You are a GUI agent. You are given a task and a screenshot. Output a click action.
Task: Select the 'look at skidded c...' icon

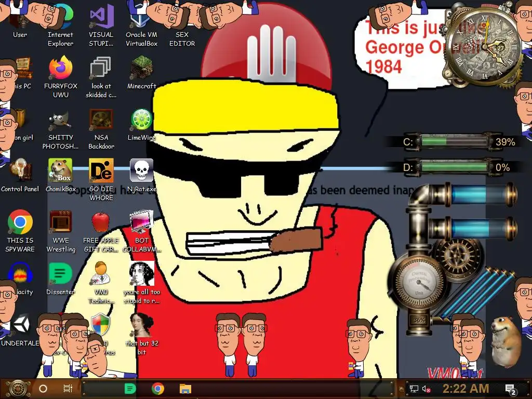click(x=101, y=77)
